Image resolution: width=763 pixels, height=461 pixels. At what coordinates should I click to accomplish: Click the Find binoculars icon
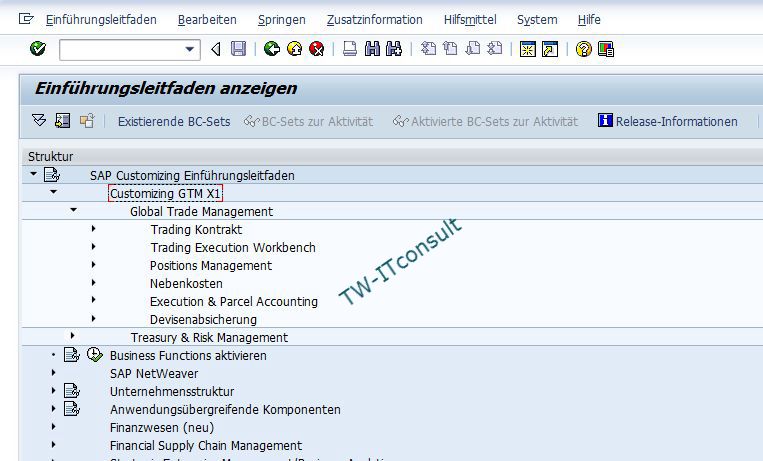coord(372,49)
